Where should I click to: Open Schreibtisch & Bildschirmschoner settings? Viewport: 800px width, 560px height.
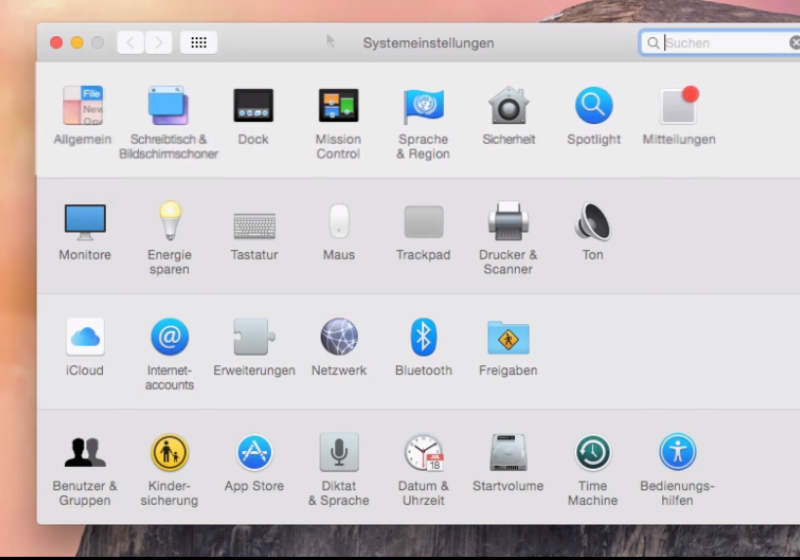coord(168,106)
